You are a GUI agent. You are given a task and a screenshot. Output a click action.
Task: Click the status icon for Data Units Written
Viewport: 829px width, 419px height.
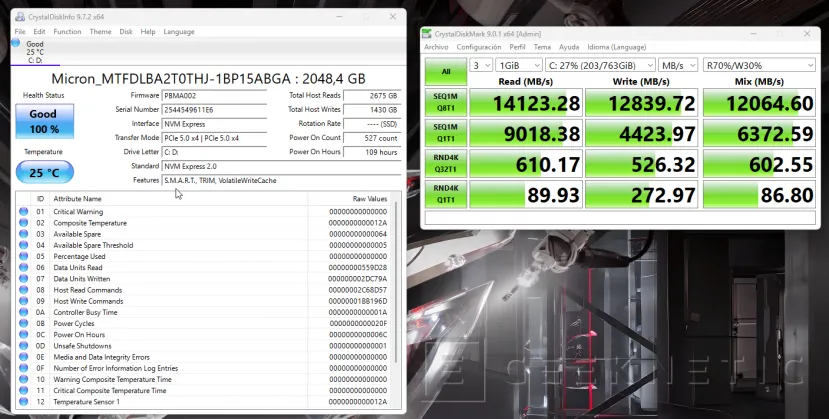(23, 278)
